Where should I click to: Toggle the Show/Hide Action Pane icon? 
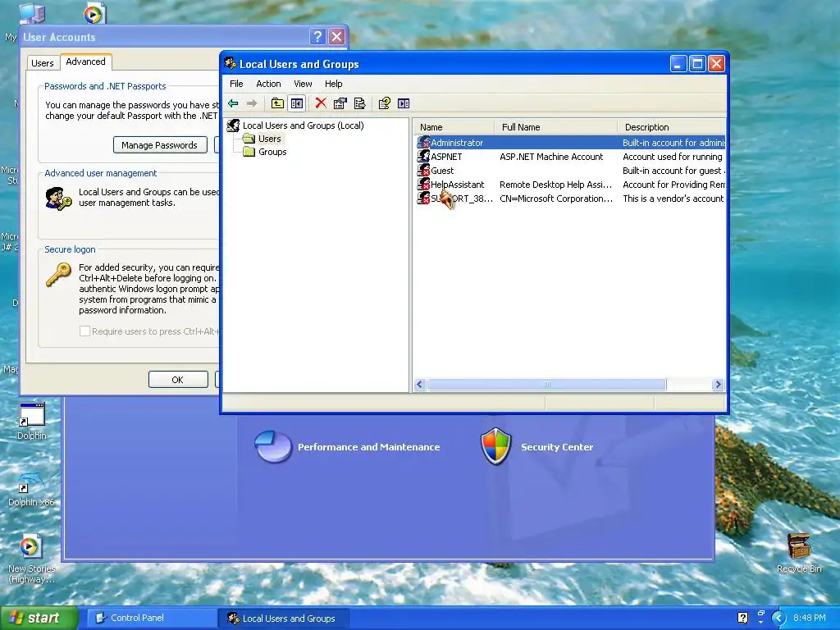click(x=404, y=103)
